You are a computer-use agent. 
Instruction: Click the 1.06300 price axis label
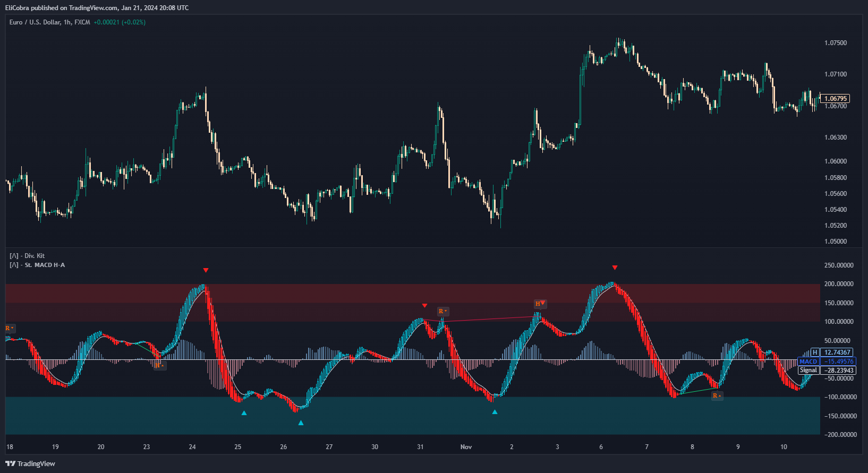(836, 137)
